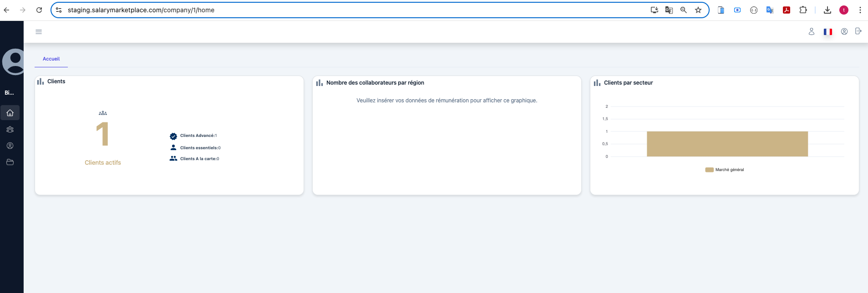
Task: Open the folder icon in sidebar
Action: coord(10,162)
